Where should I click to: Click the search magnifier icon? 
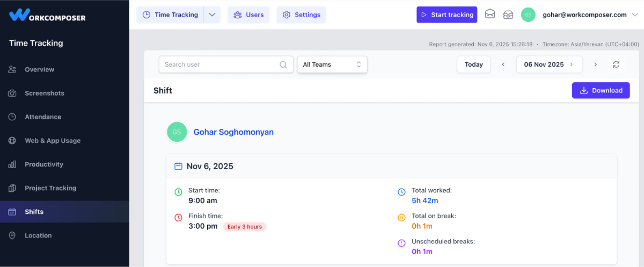(283, 64)
